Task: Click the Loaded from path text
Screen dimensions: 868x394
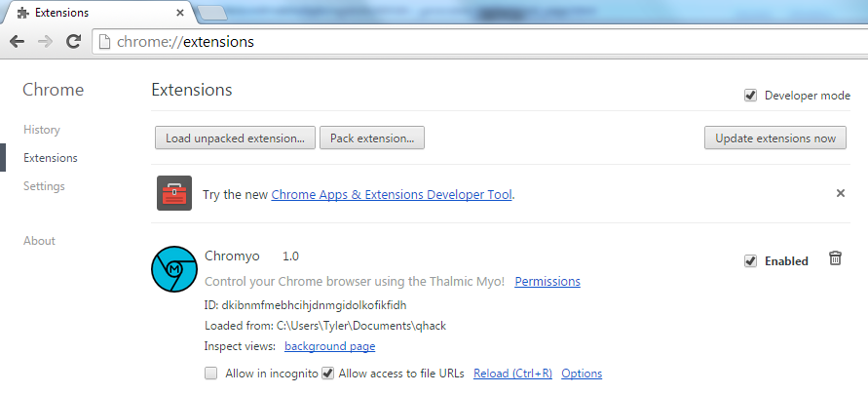Action: (325, 326)
